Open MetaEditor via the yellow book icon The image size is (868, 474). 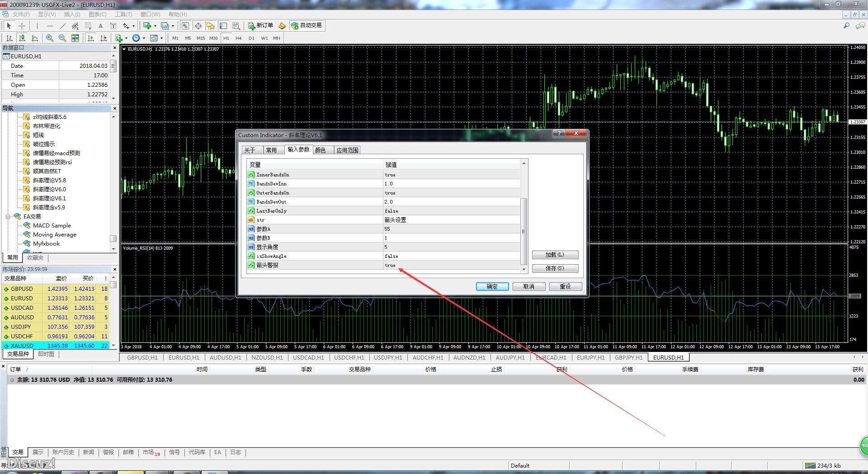[x=282, y=26]
